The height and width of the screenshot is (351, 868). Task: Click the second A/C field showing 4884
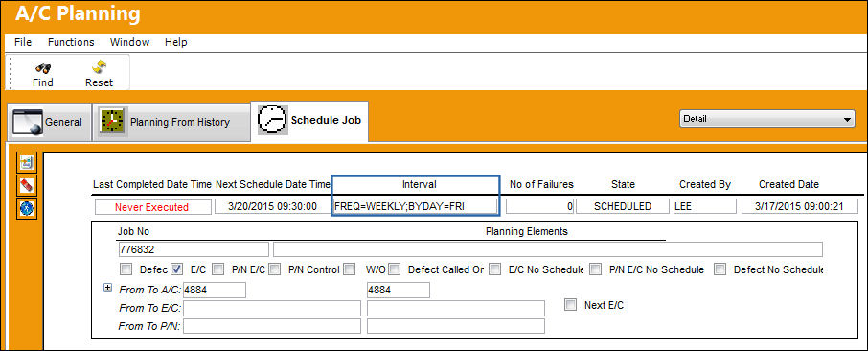(x=399, y=290)
